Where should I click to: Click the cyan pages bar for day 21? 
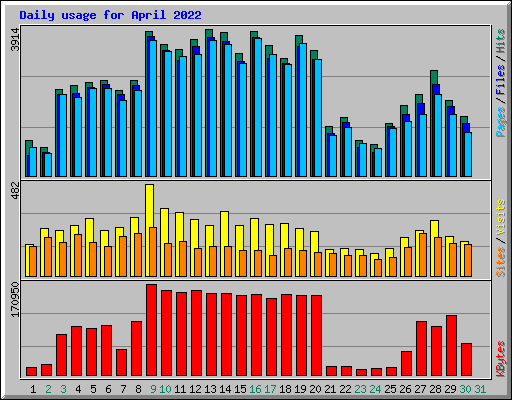pyautogui.click(x=333, y=156)
